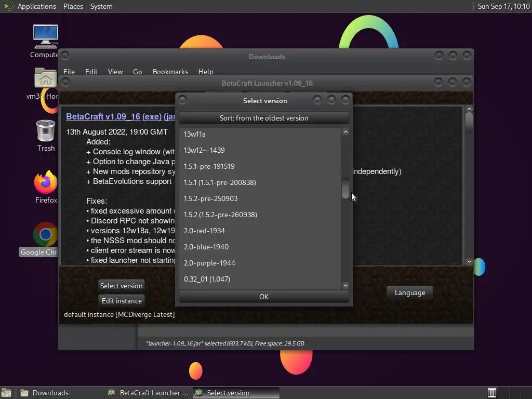532x399 pixels.
Task: Open the Trash desktop icon
Action: (x=46, y=130)
